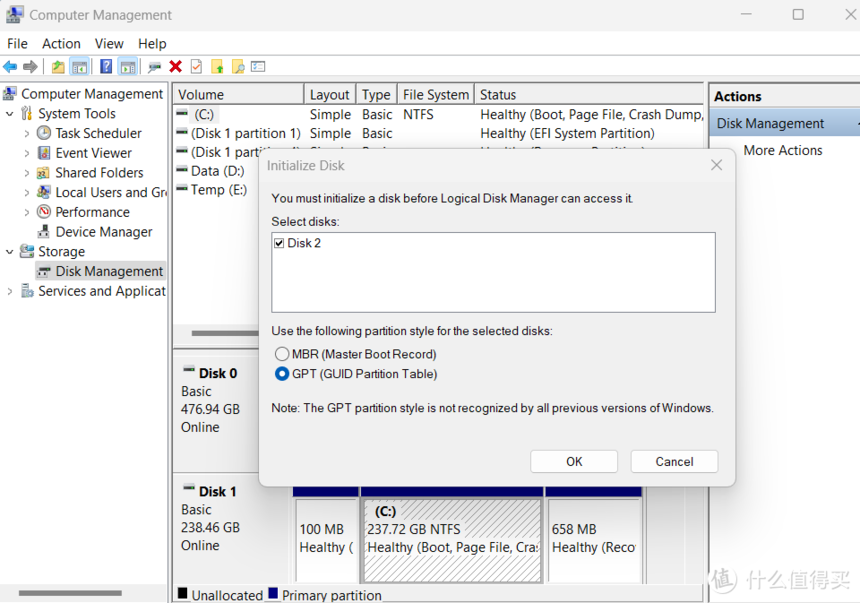This screenshot has width=860, height=603.
Task: Select Device Manager in the navigation tree
Action: pyautogui.click(x=104, y=232)
